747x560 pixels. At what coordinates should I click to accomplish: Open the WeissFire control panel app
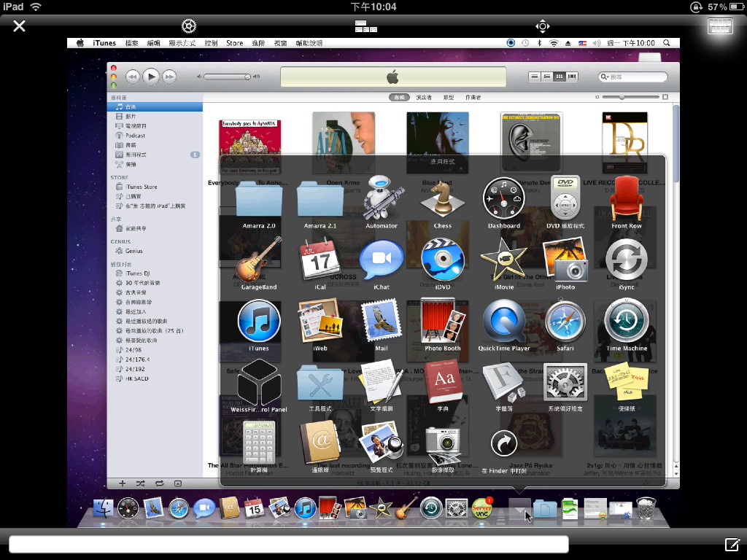pyautogui.click(x=259, y=382)
